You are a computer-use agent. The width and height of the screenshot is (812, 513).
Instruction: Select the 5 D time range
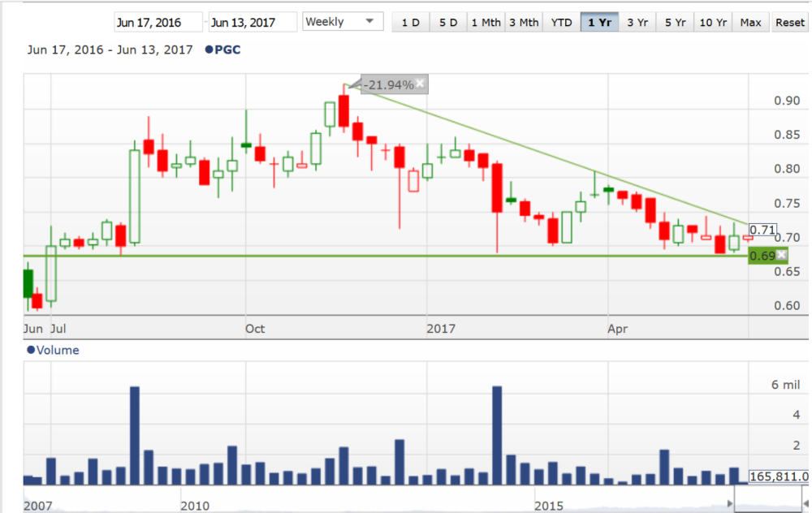pos(448,22)
